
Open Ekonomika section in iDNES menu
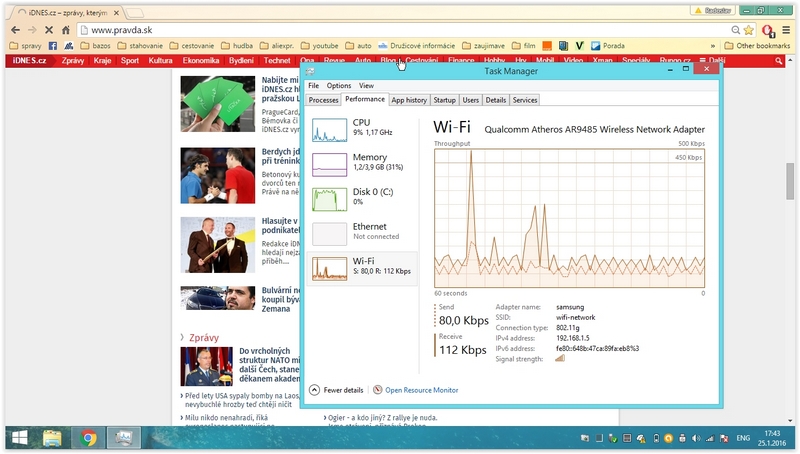click(x=201, y=61)
